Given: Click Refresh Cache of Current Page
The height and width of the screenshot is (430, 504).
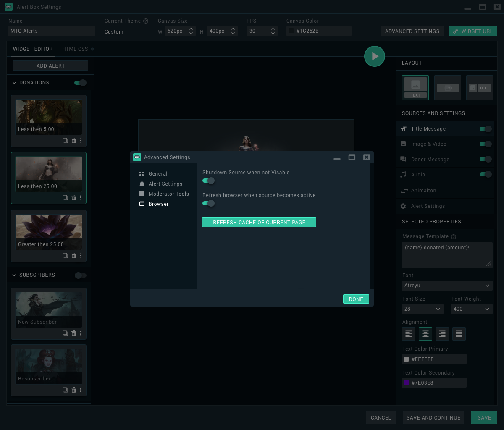Looking at the screenshot, I should click(x=259, y=222).
